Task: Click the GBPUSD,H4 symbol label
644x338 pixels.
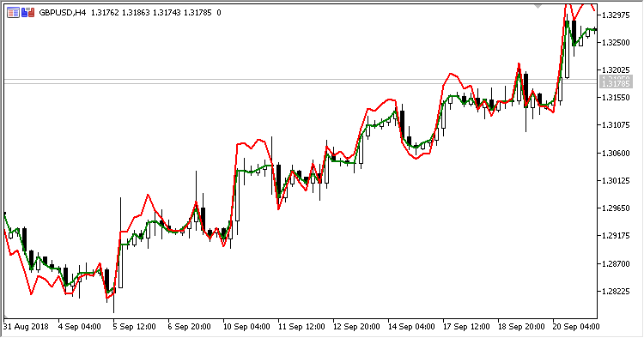Action: (x=63, y=13)
